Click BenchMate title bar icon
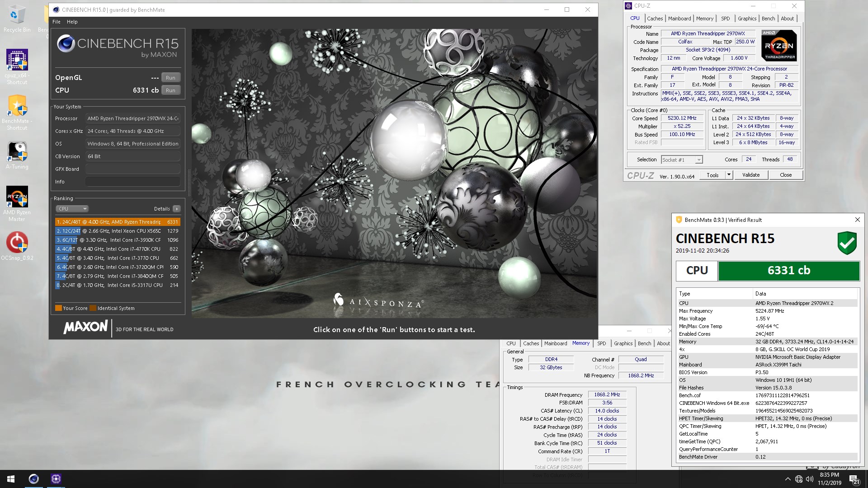 point(679,220)
